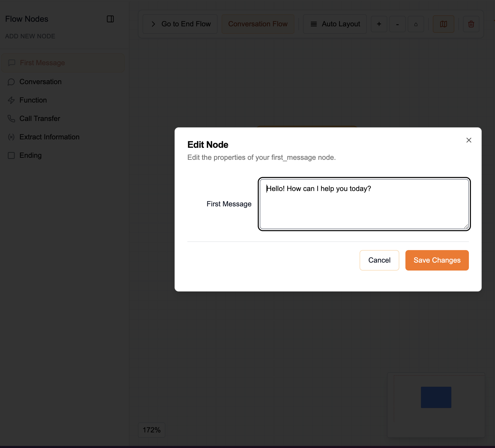This screenshot has width=495, height=448.
Task: Click inside the First Message text area
Action: (x=363, y=203)
